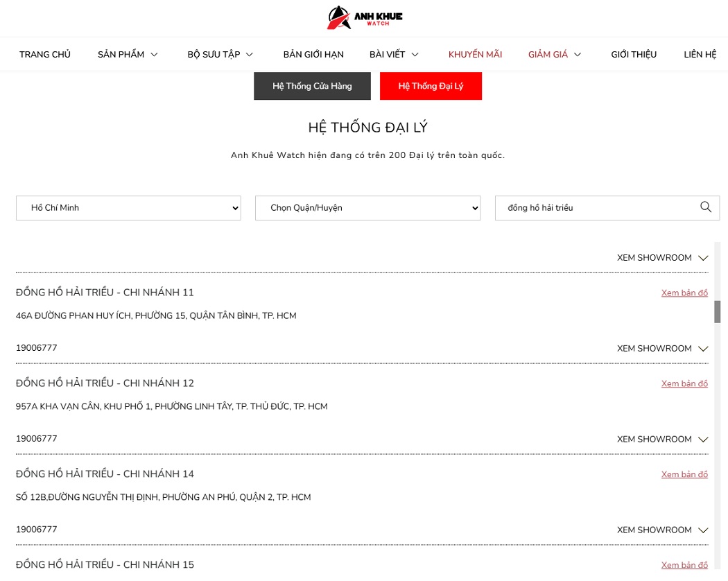Screen dimensions: 728x581
Task: Expand the Sản Phẩm menu chevron
Action: (155, 55)
